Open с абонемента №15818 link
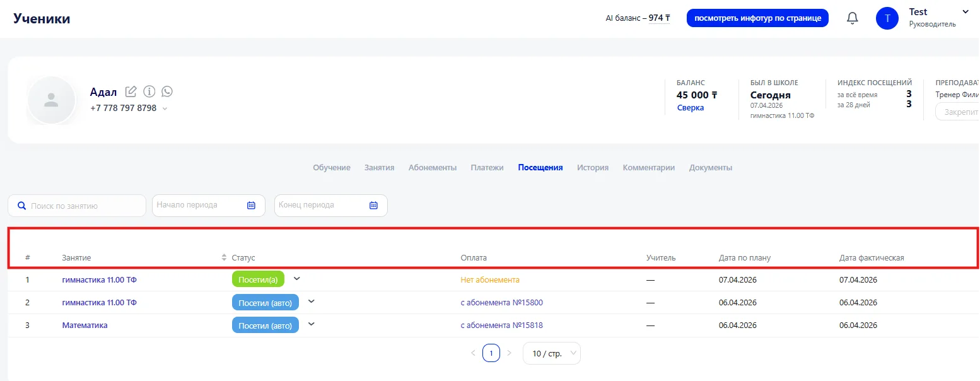980x381 pixels. pos(501,325)
